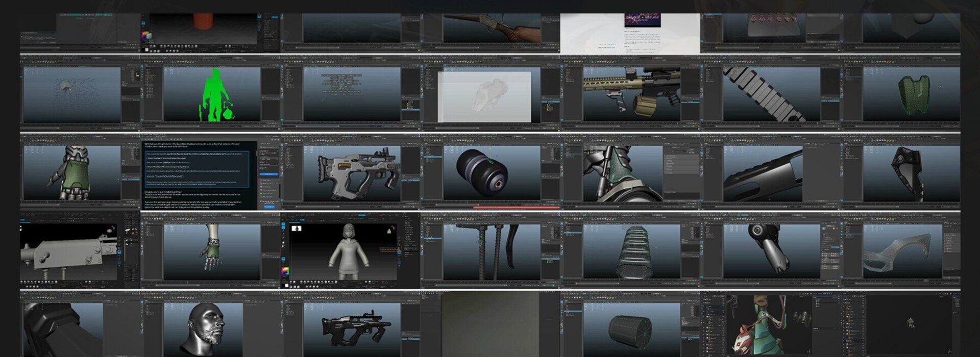Image resolution: width=980 pixels, height=357 pixels.
Task: Open the green padded vest thumbnail
Action: click(911, 95)
